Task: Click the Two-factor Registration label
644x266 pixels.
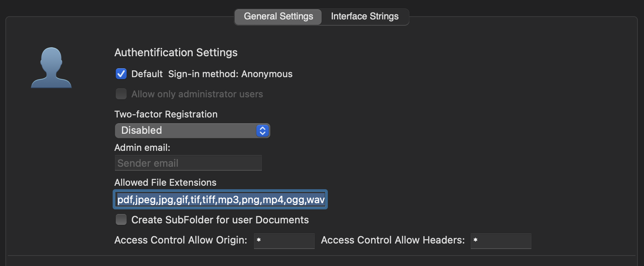Action: pyautogui.click(x=166, y=114)
